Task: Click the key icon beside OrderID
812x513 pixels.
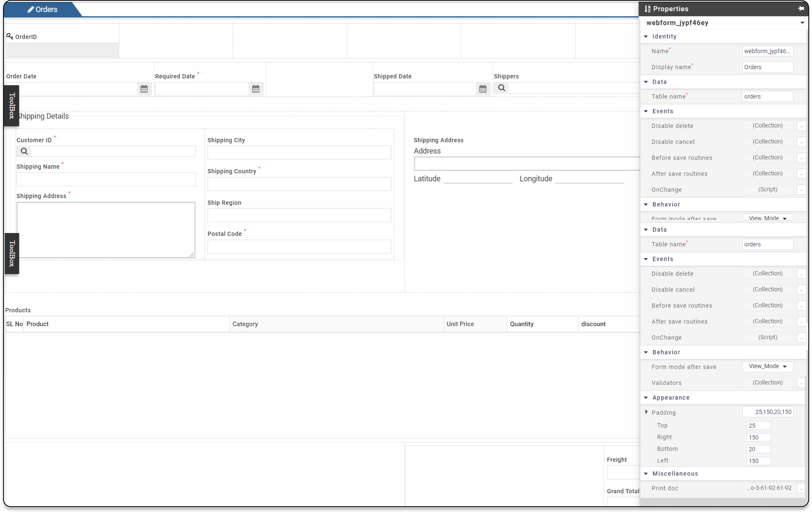Action: tap(9, 36)
